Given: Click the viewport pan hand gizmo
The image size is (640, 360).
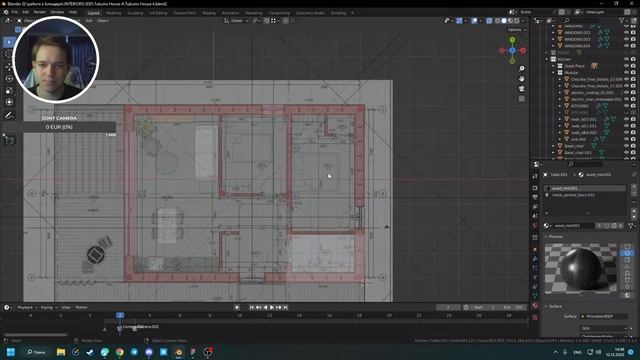Looking at the screenshot, I should click(x=522, y=79).
